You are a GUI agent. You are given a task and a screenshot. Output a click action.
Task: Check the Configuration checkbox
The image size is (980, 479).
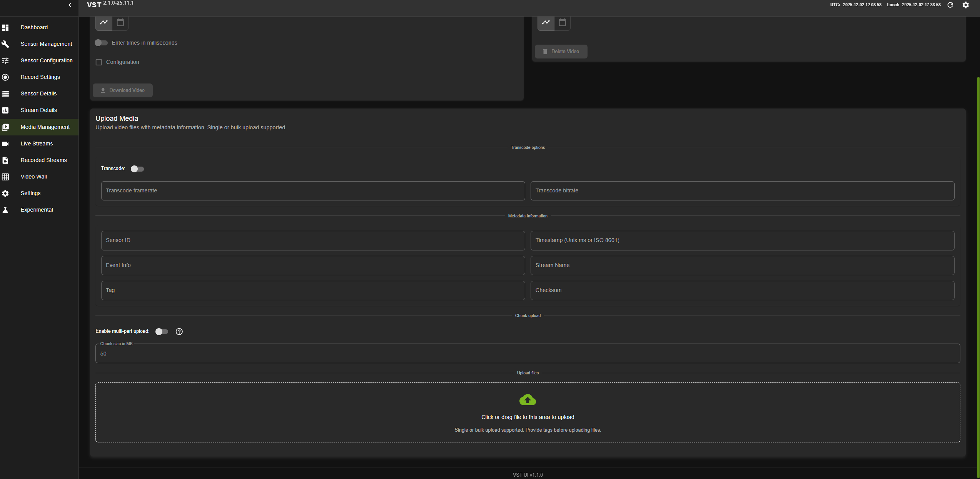[99, 62]
